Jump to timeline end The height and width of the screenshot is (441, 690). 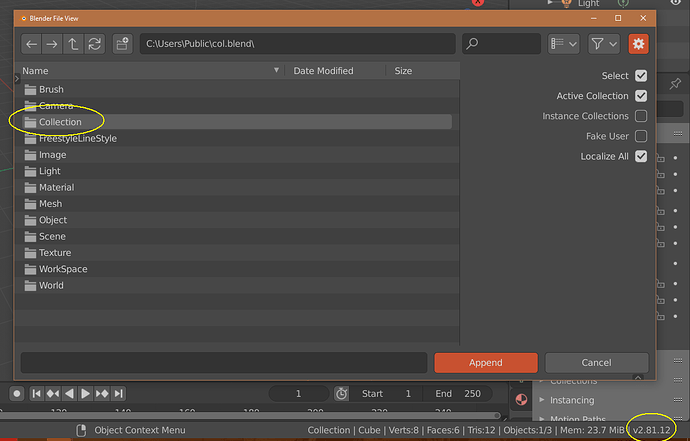point(118,393)
